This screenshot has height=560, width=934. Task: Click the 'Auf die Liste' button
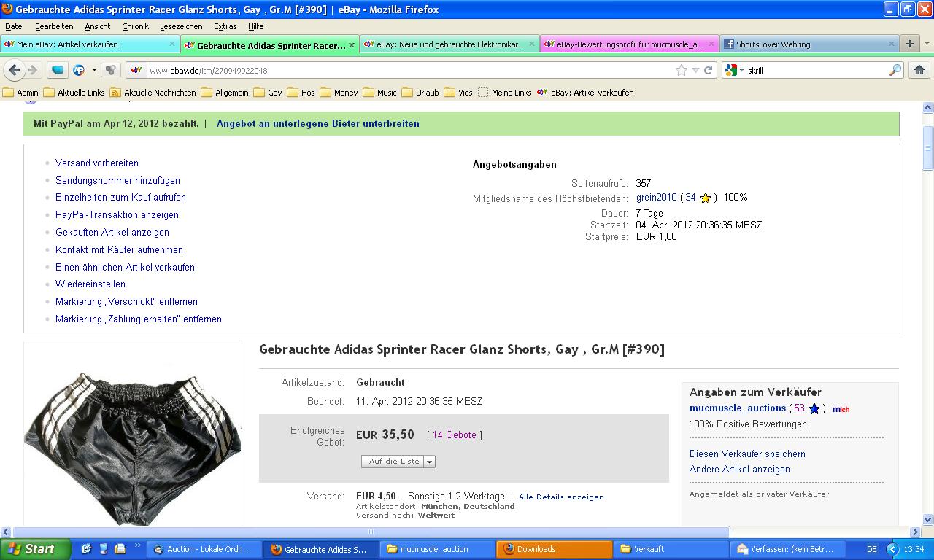pos(393,462)
